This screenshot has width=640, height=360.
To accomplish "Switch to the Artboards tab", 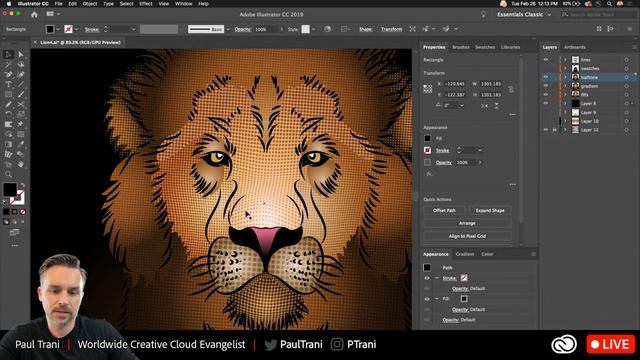I will pos(575,47).
